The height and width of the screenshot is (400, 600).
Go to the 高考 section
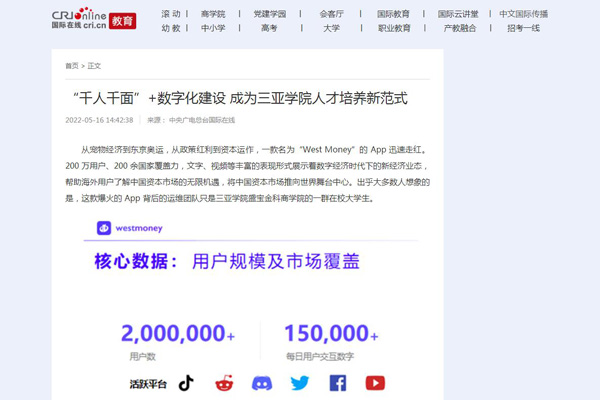point(269,28)
